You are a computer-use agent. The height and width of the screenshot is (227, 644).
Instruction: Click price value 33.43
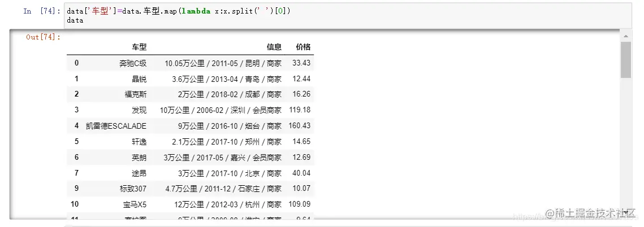coord(301,63)
